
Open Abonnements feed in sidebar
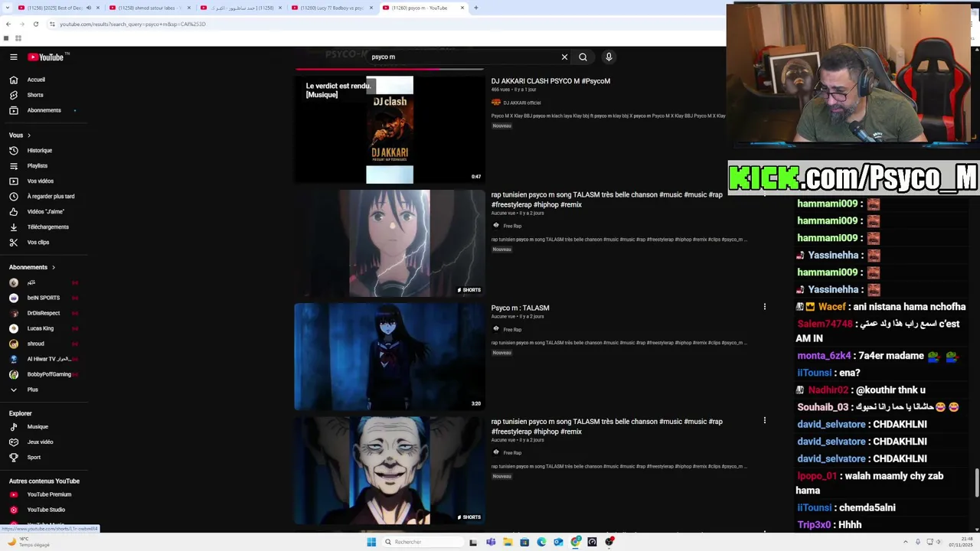click(x=44, y=110)
